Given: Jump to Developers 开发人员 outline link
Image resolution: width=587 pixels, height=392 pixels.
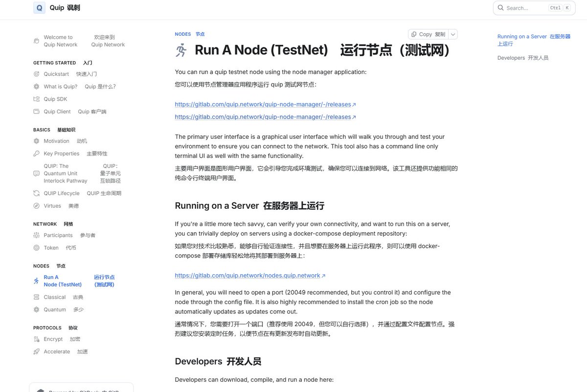Looking at the screenshot, I should (x=523, y=58).
